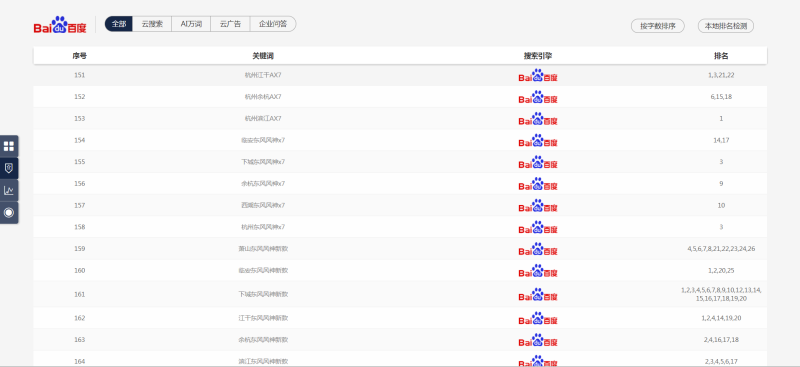Click the Baidu logo in row 160
The image size is (800, 367).
538,271
